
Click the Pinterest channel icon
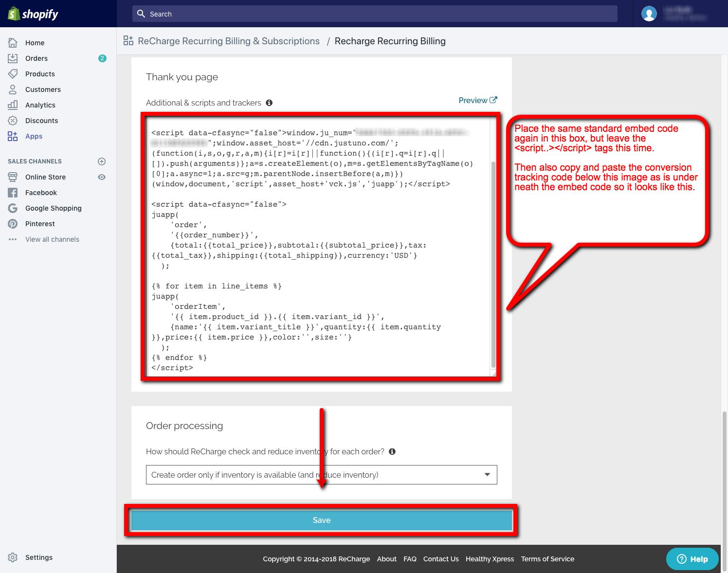[x=13, y=224]
